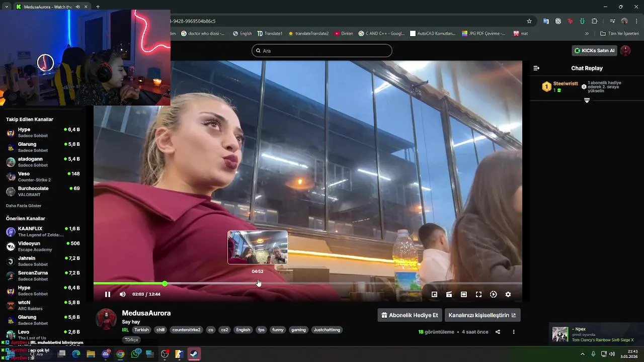Expand the gifted subs leaderboard
Viewport: 644px width, 362px height.
[587, 101]
